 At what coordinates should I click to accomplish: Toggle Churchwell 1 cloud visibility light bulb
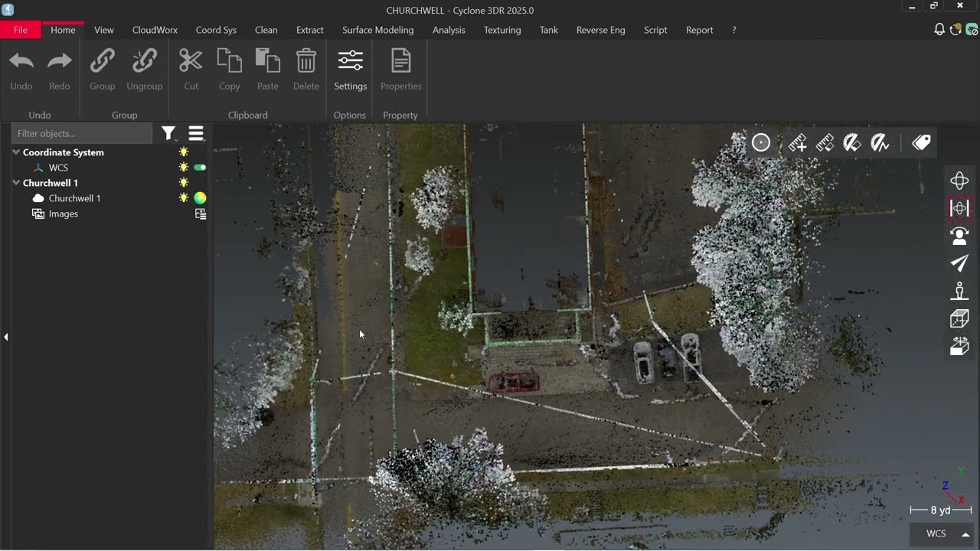coord(184,198)
